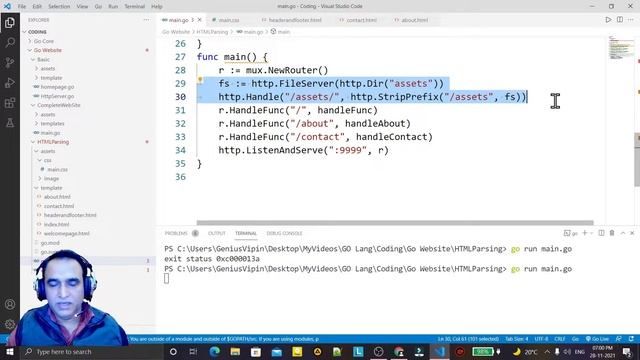Close the main.go editor tab
Image resolution: width=640 pixels, height=360 pixels.
(200, 20)
